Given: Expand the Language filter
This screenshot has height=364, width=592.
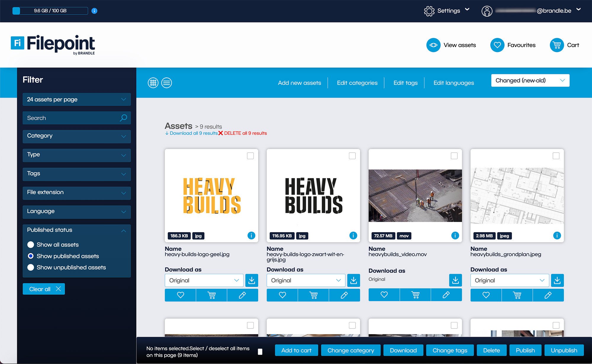Looking at the screenshot, I should pos(77,212).
